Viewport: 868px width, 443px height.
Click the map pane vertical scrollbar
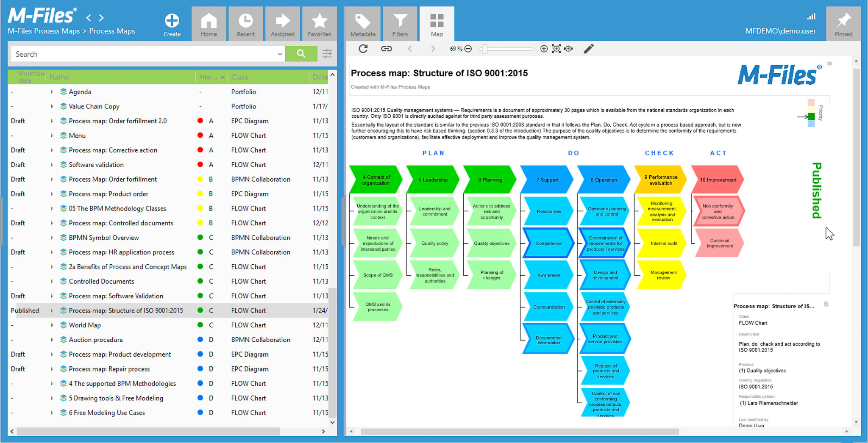856,158
